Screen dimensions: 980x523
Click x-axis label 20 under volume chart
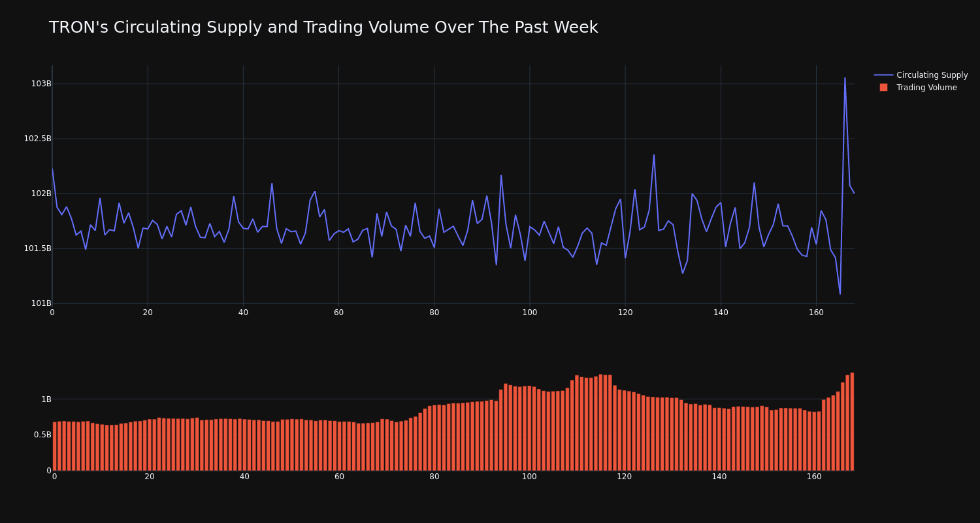point(150,477)
